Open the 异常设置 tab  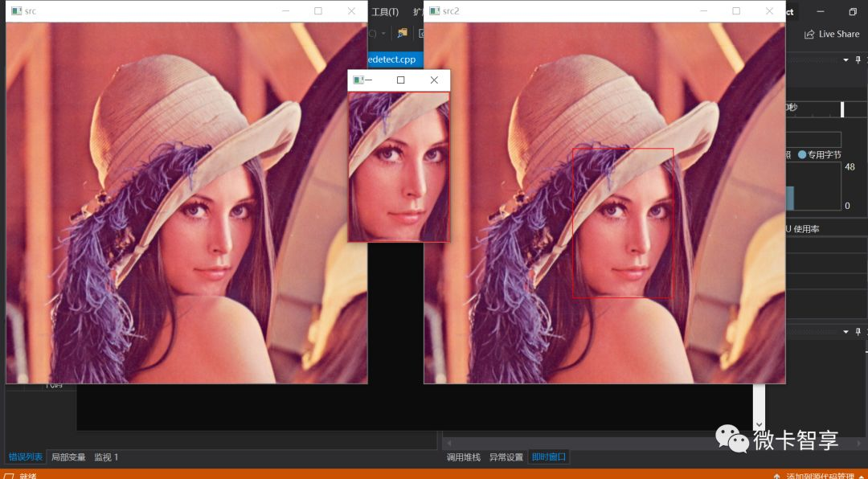506,456
